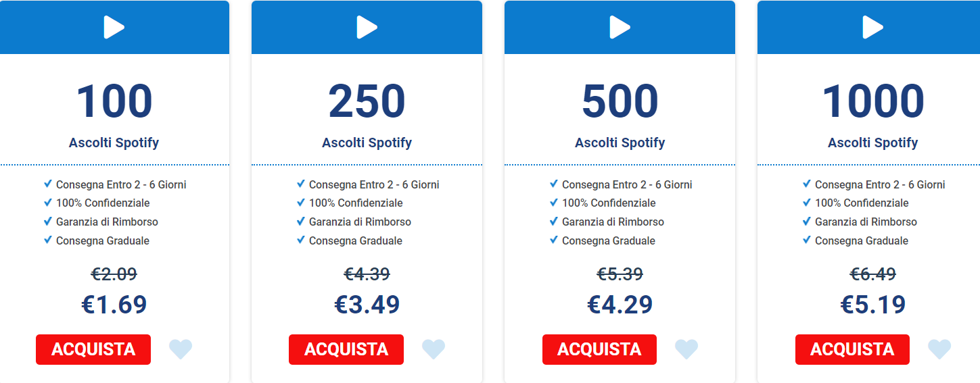Screen dimensions: 980x383
Task: Click the large 250 package number
Action: 367,102
